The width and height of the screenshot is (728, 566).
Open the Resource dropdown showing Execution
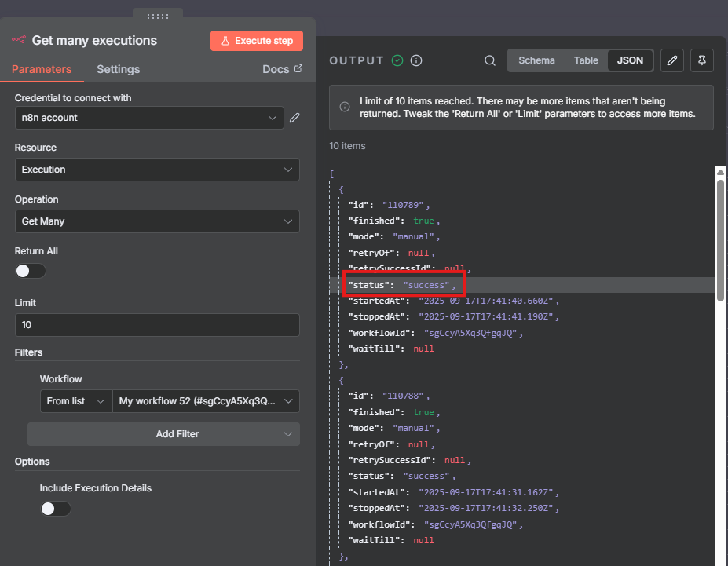click(x=157, y=170)
